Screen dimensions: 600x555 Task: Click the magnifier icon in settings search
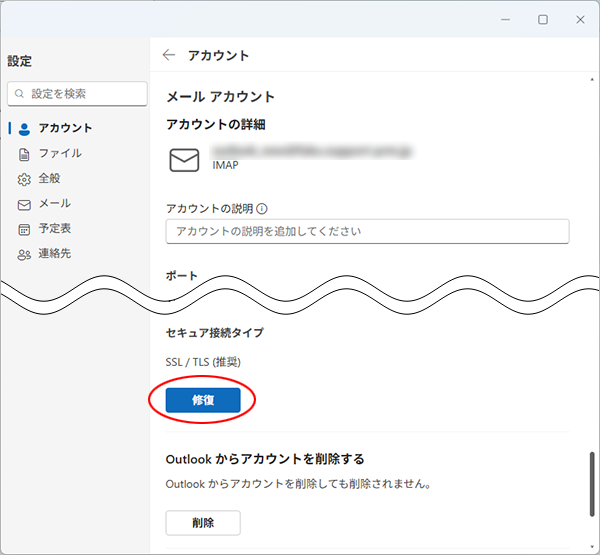(19, 94)
